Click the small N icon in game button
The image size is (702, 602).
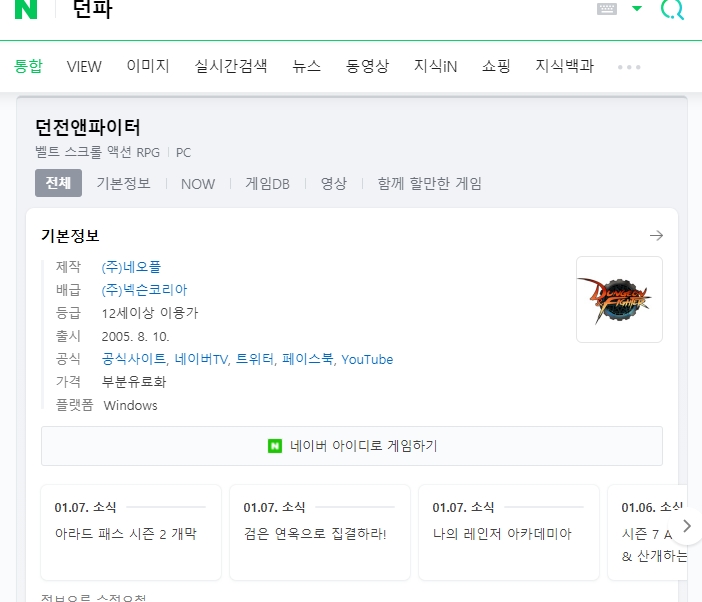pyautogui.click(x=275, y=446)
